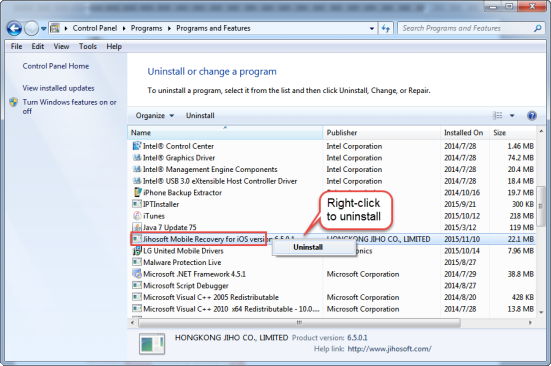Viewport: 551px width, 366px height.
Task: Select LG United Mobile Drivers entry
Action: [183, 251]
